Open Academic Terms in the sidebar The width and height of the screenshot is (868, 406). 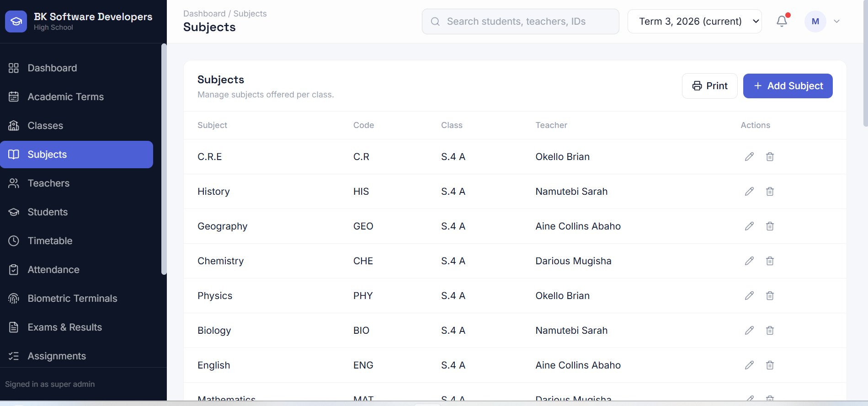(76, 97)
